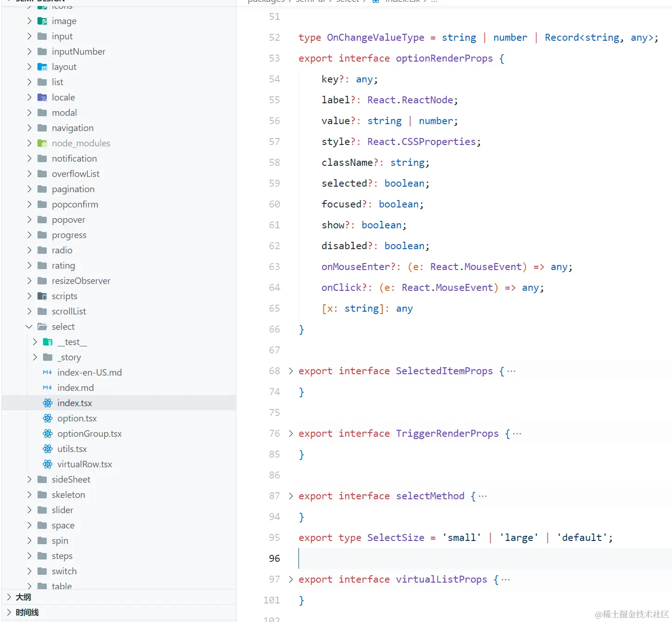The image size is (672, 622).
Task: Open index.md file
Action: pos(75,388)
